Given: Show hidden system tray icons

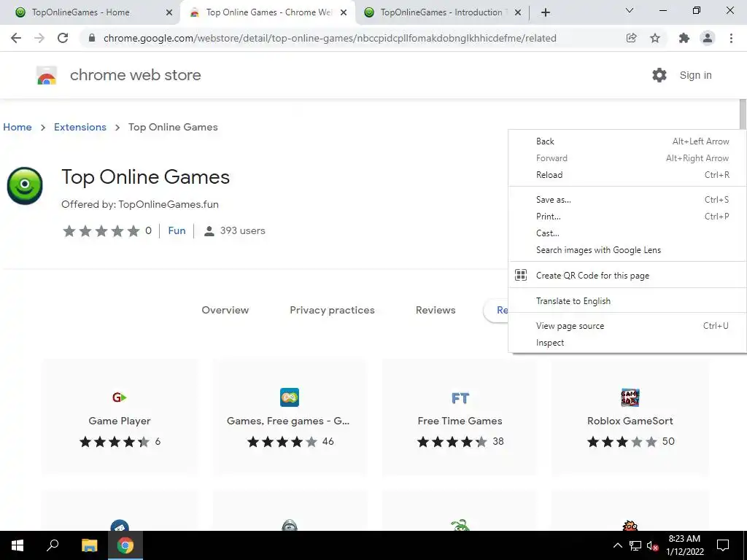Looking at the screenshot, I should 617,545.
